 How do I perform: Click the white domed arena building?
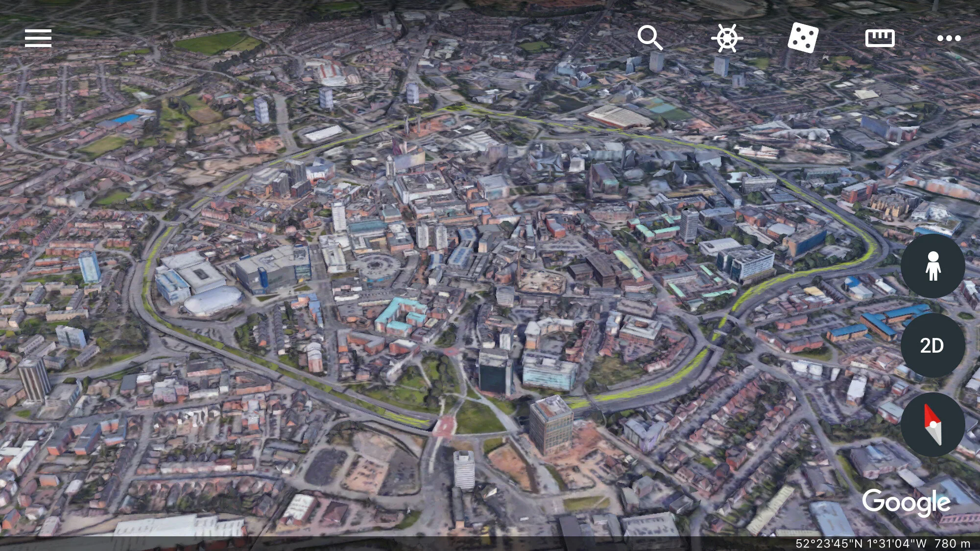tap(214, 300)
